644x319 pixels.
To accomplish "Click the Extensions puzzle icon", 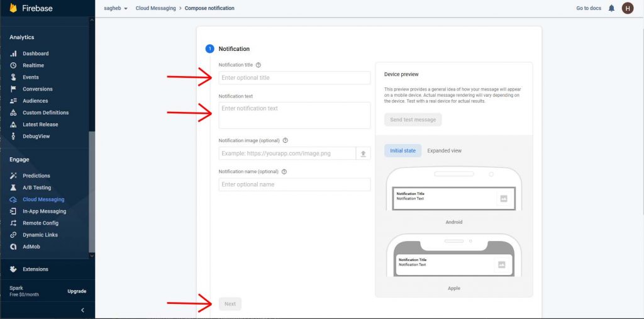I will point(14,269).
